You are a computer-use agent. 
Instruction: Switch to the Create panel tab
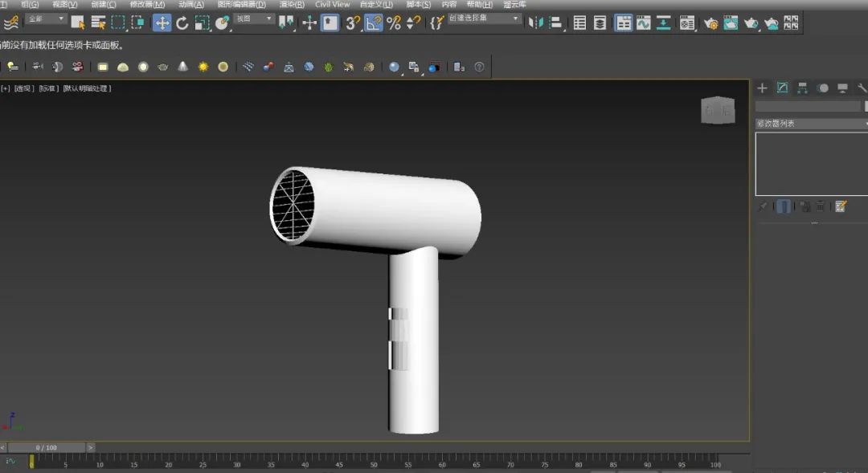click(x=762, y=88)
